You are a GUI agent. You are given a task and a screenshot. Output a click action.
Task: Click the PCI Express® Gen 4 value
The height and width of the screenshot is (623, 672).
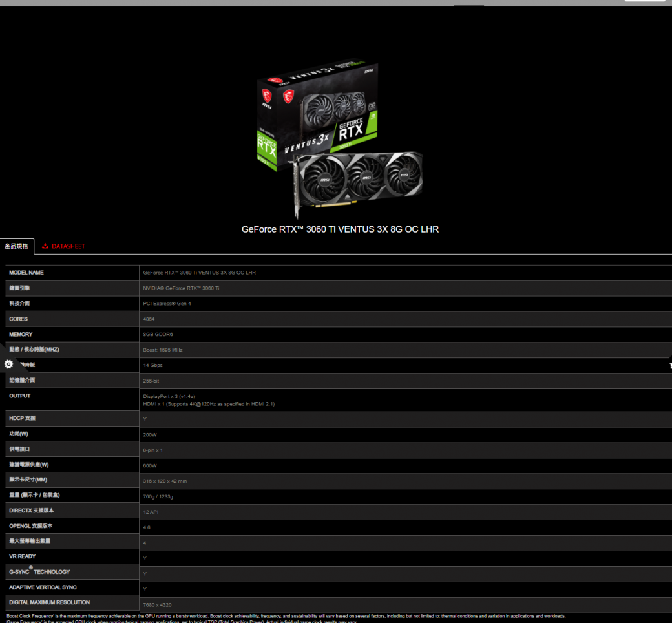(167, 304)
